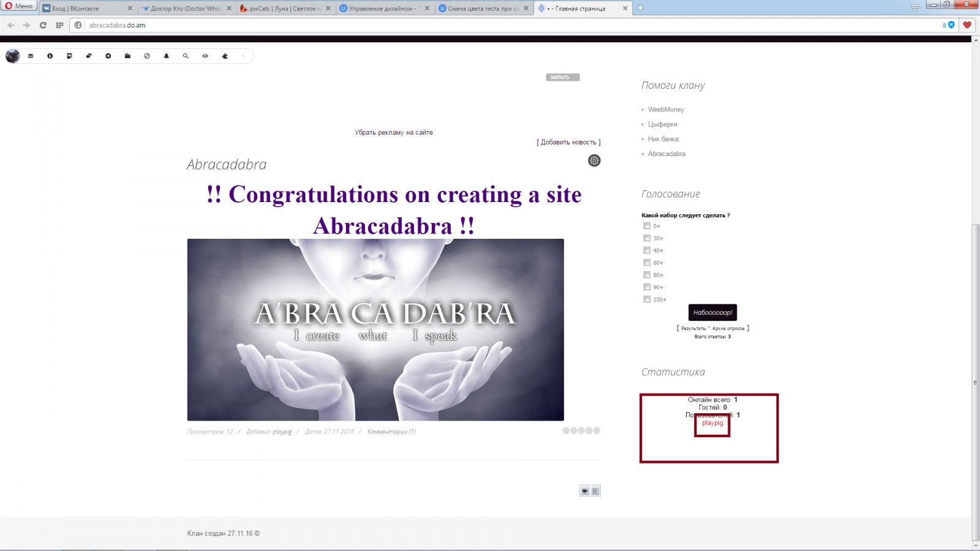Screen dimensions: 980x551
Task: Open the Opera speed dial grid icon
Action: pyautogui.click(x=59, y=25)
